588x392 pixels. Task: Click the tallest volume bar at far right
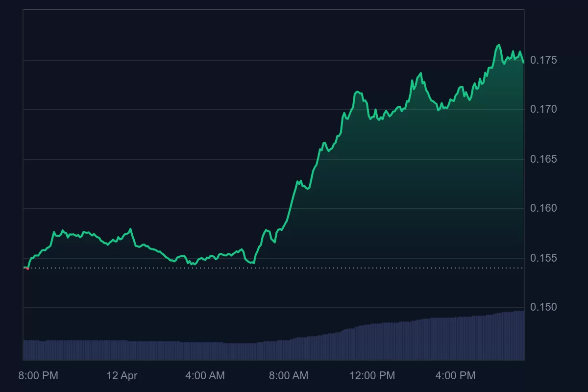tap(522, 335)
